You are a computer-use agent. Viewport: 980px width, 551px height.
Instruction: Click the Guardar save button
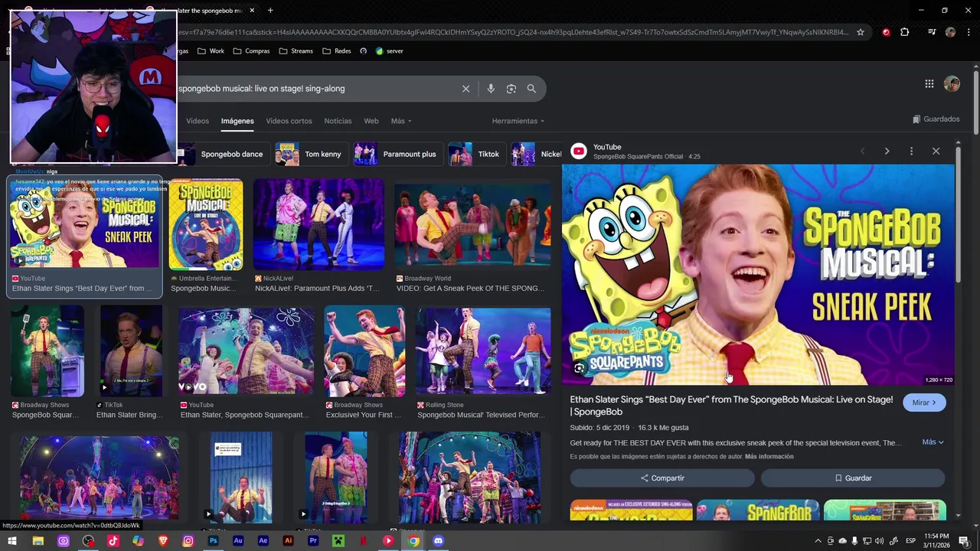[x=853, y=478]
